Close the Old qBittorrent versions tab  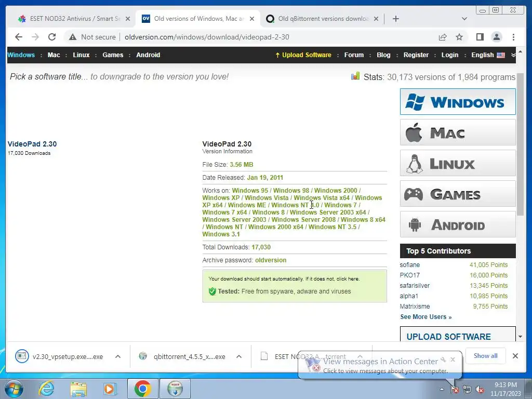(x=376, y=19)
